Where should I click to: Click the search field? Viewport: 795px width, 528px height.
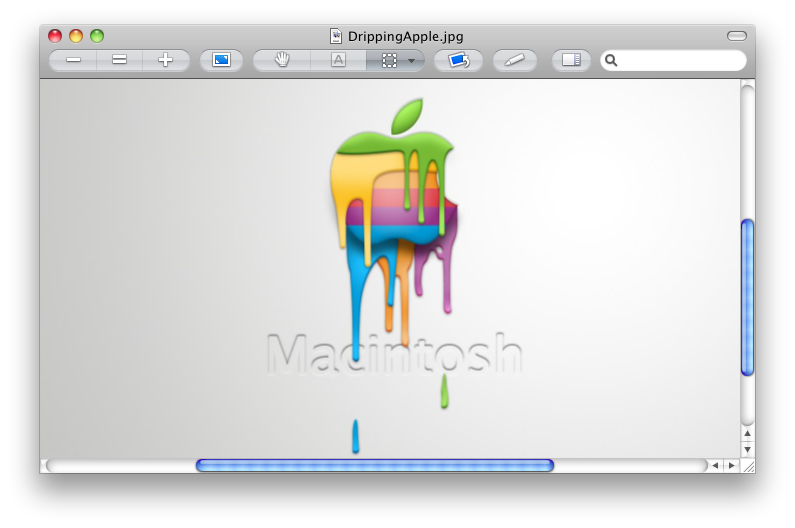(x=673, y=60)
